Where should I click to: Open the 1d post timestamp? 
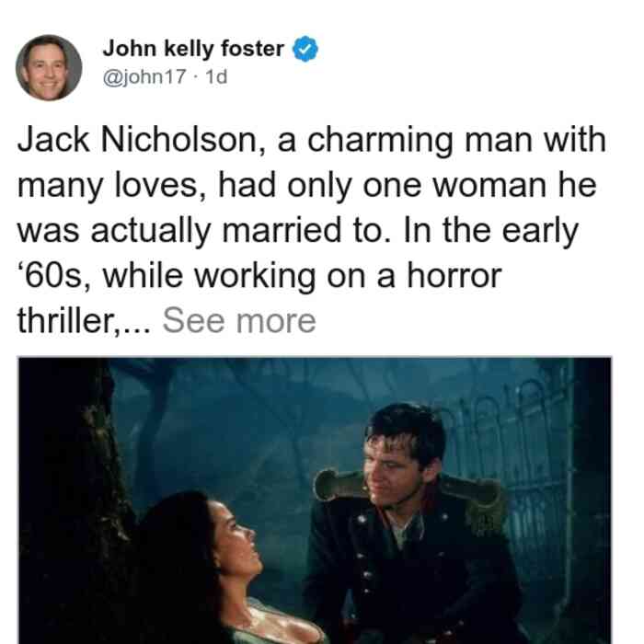coord(216,76)
